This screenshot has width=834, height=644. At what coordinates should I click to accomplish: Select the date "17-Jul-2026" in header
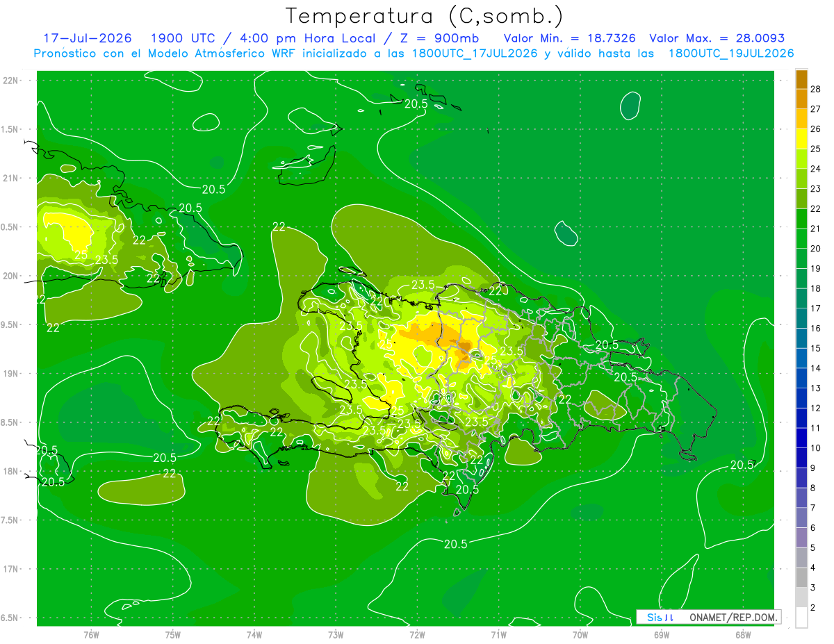(x=87, y=38)
